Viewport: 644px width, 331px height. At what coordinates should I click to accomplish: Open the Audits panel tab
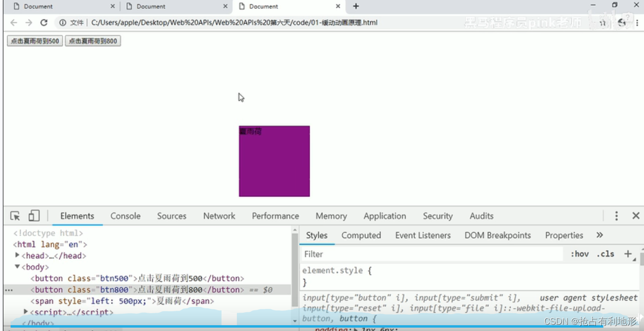482,216
